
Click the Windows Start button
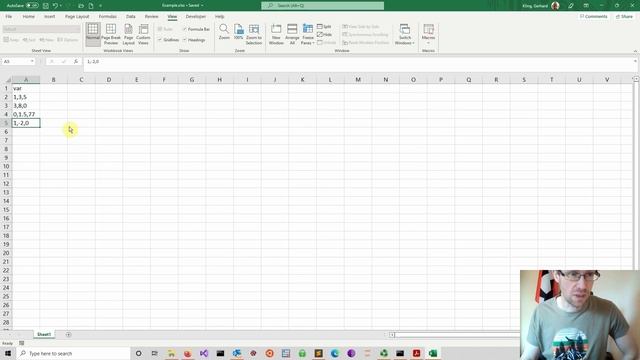tap(8, 353)
